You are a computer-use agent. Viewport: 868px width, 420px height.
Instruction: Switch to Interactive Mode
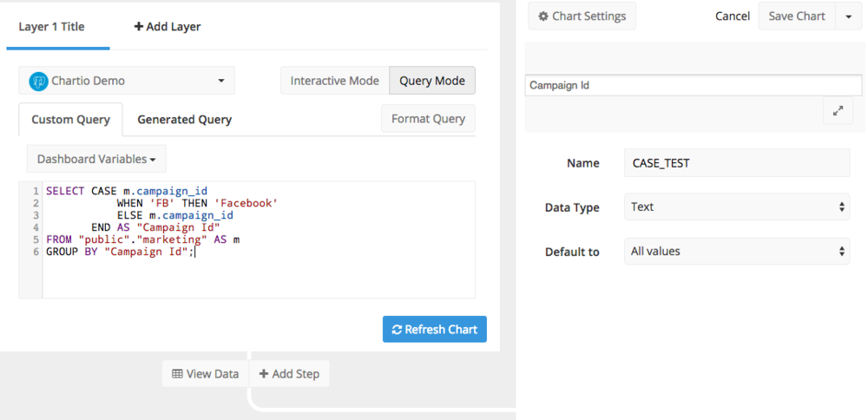(335, 81)
